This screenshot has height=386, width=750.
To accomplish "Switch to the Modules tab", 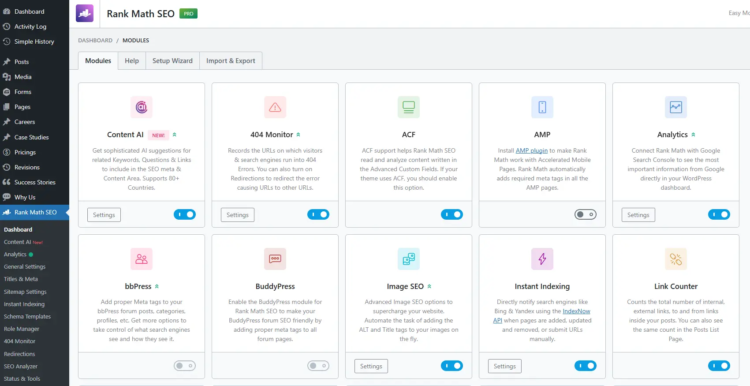I will (98, 61).
